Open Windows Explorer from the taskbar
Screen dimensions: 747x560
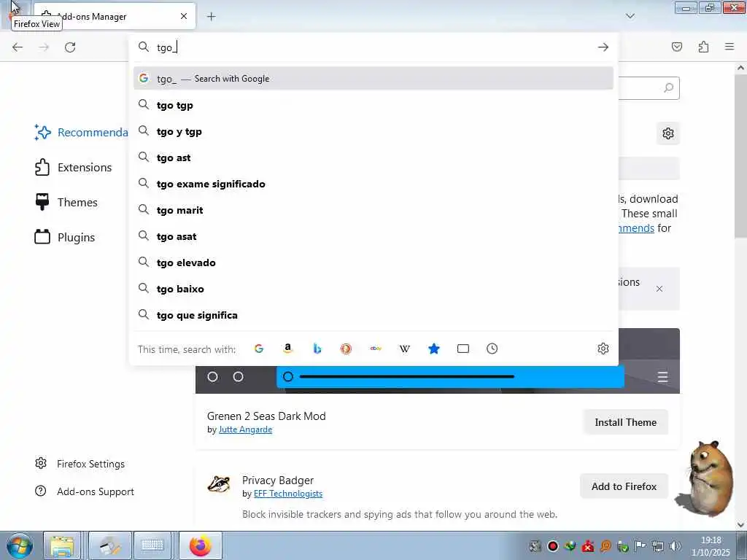coord(63,545)
